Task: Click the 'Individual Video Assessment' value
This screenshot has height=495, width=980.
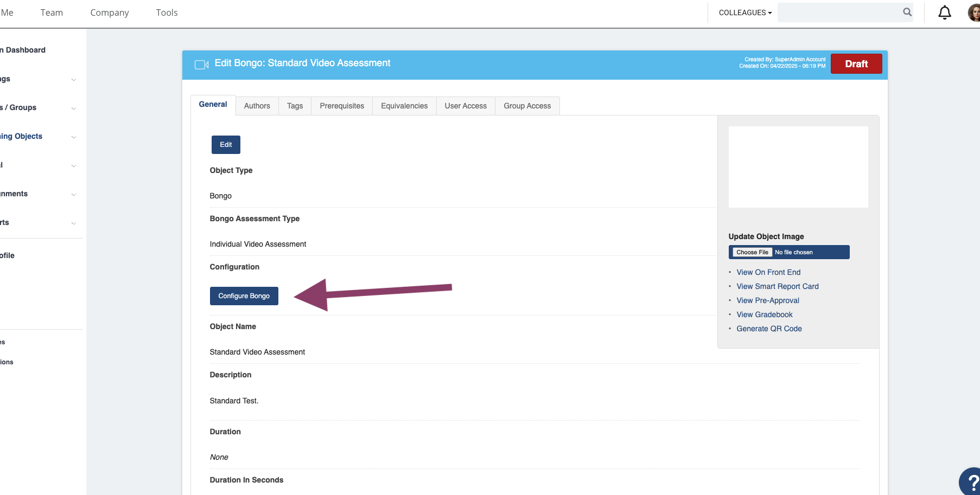Action: (x=258, y=244)
